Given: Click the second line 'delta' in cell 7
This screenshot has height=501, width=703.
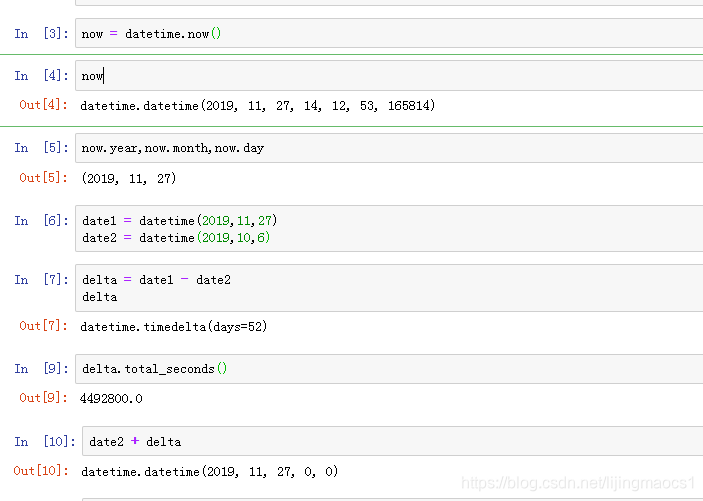Looking at the screenshot, I should coord(100,297).
